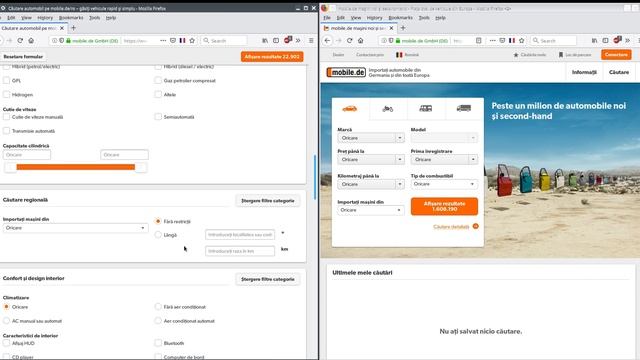Viewport: 640px width, 360px height.
Task: Go back in right Firefox window
Action: coord(327,40)
